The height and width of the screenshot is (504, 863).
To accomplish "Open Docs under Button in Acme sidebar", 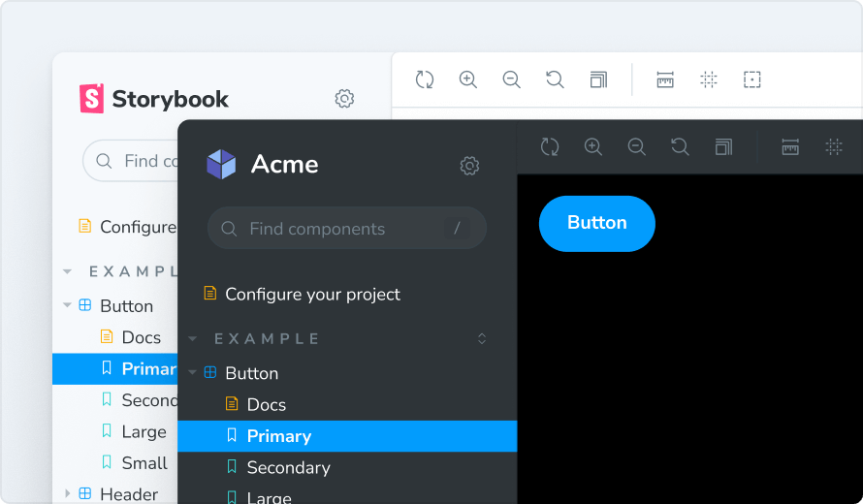I will [x=266, y=404].
